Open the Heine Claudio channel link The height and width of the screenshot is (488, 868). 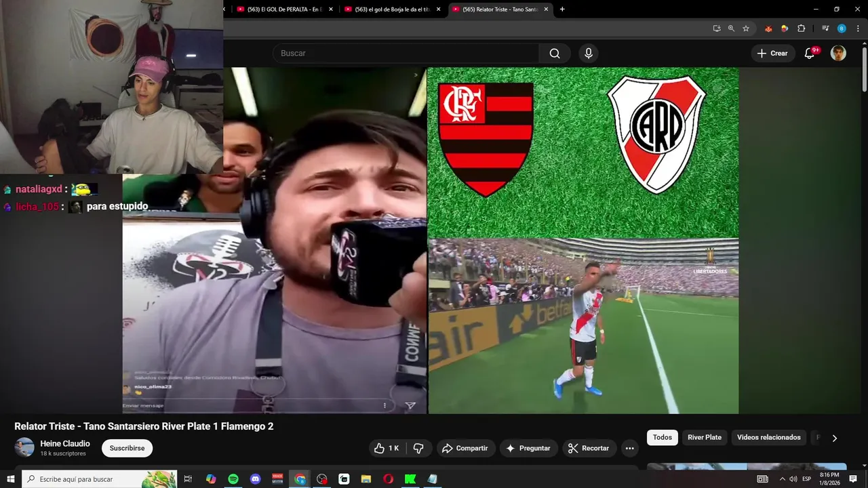65,444
